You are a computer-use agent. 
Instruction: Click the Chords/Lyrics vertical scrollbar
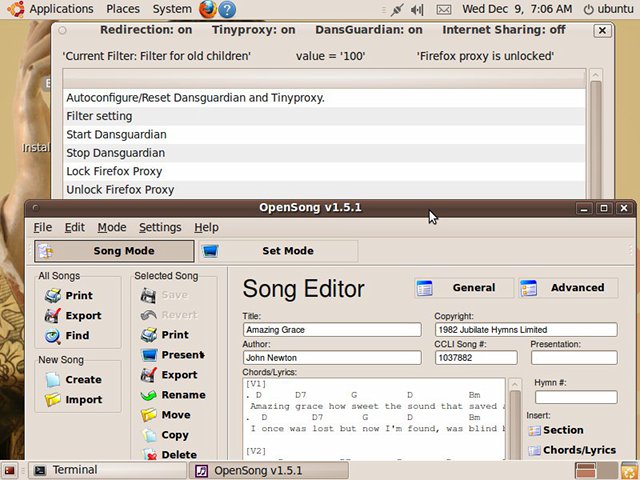515,420
